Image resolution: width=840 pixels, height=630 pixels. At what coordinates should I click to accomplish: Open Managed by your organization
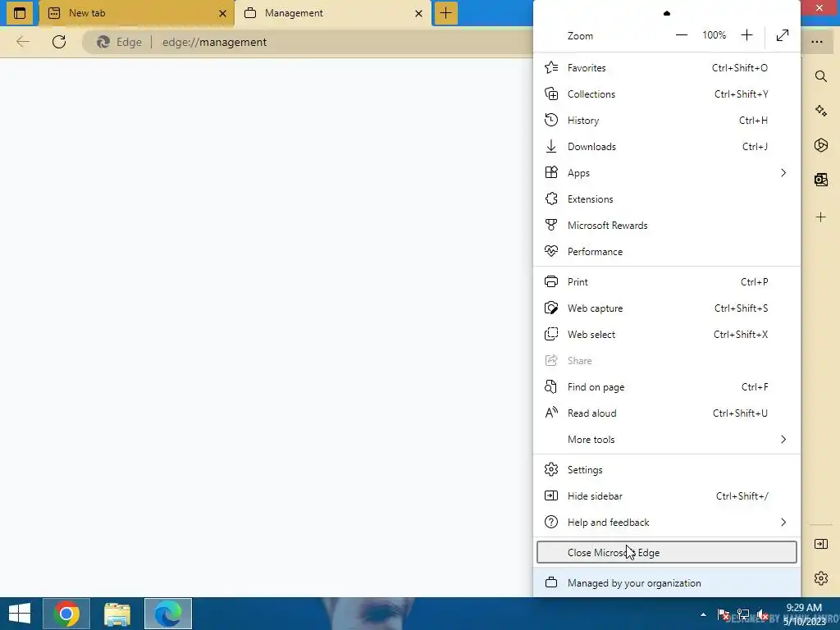click(666, 583)
